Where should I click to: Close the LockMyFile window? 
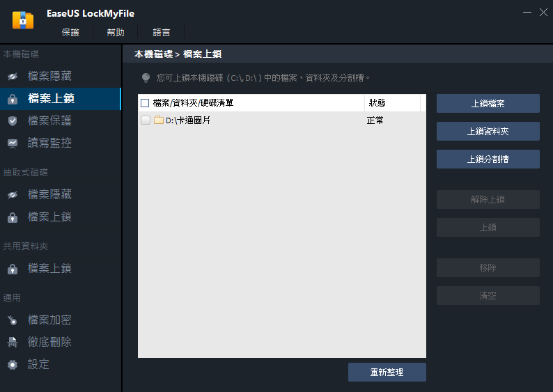[x=543, y=12]
